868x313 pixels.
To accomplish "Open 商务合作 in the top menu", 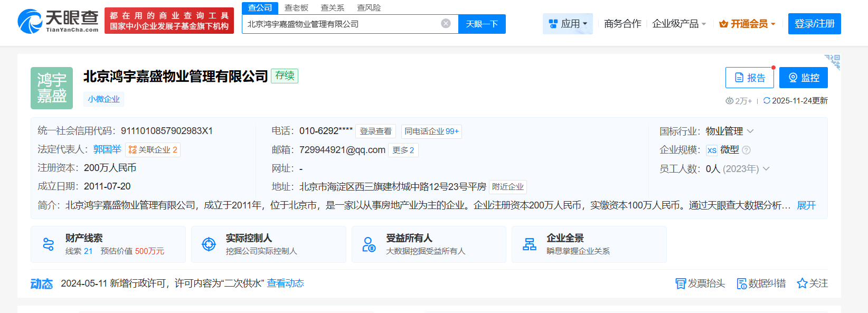I will point(622,24).
